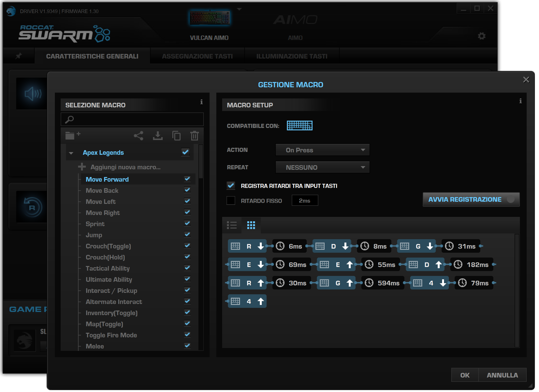This screenshot has width=539, height=392.
Task: Select the G key-down event
Action: (416, 246)
